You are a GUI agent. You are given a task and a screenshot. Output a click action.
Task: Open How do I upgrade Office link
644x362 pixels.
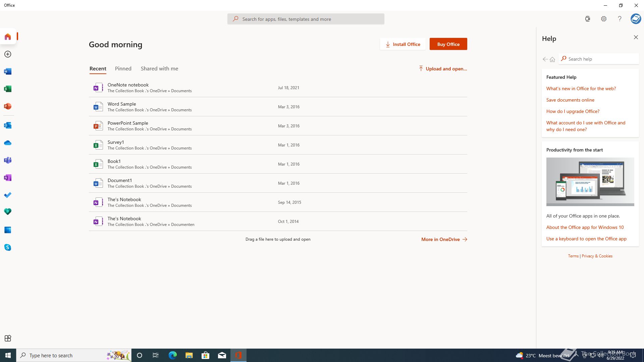coord(573,111)
